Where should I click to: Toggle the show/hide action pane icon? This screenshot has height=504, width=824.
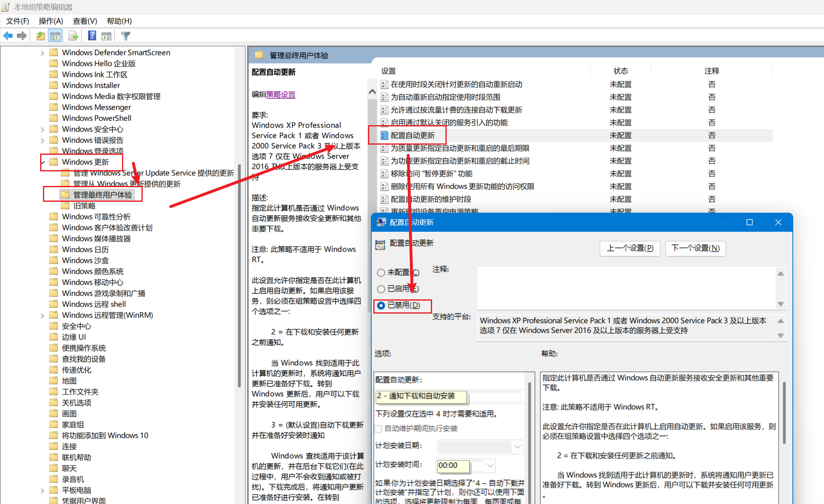[107, 36]
